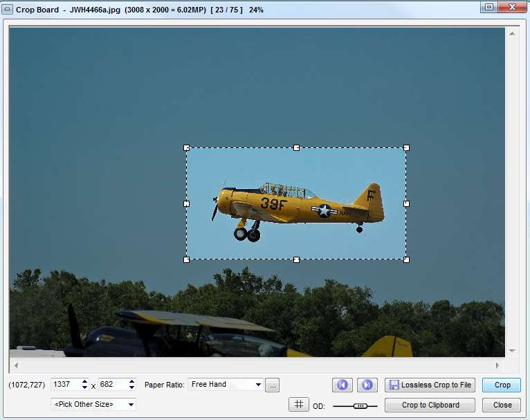
Task: Click the top-middle crop selection handle
Action: [296, 147]
